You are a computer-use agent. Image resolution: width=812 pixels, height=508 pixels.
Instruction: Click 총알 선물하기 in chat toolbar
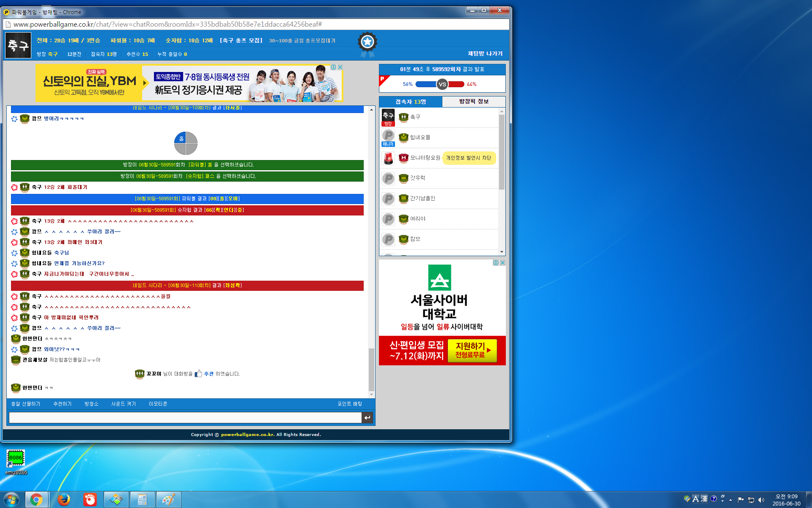coord(26,404)
